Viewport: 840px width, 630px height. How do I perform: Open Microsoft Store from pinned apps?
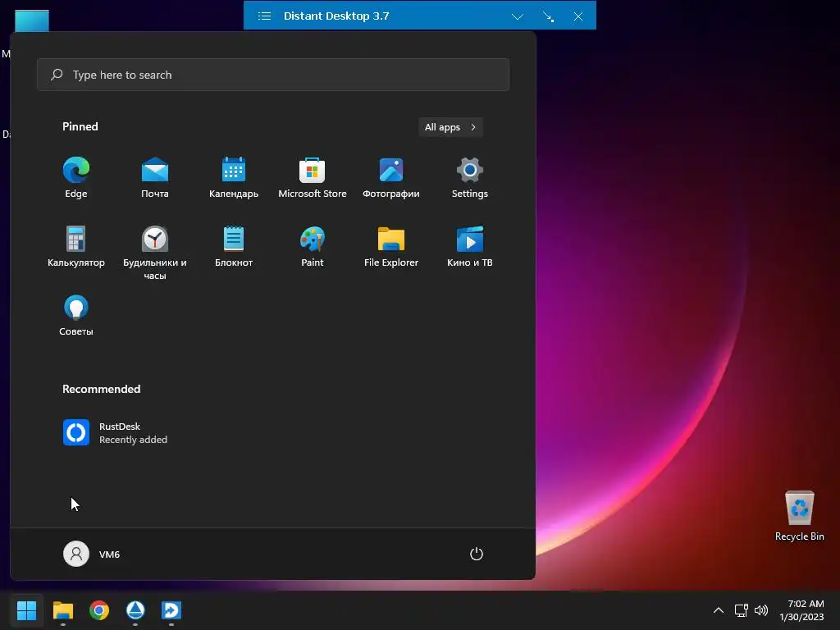[x=313, y=178]
